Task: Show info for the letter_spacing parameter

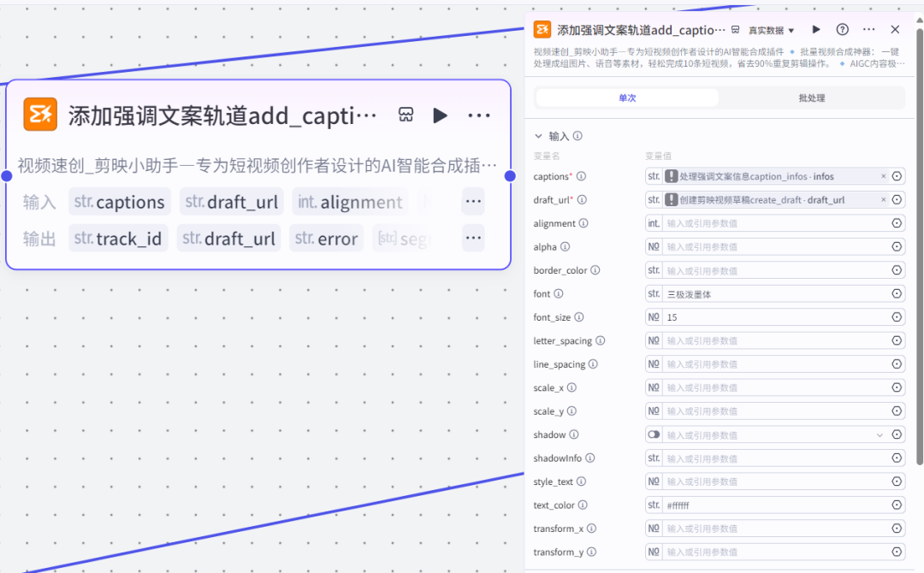Action: [x=600, y=340]
